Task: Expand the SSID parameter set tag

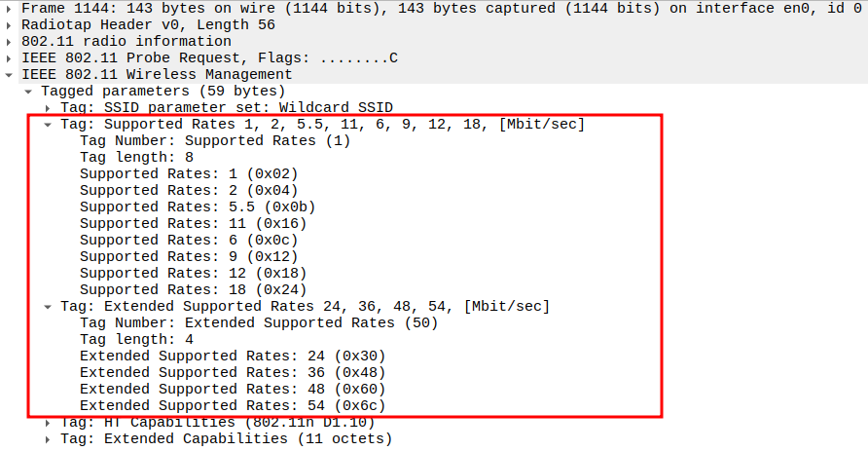Action: 48,107
